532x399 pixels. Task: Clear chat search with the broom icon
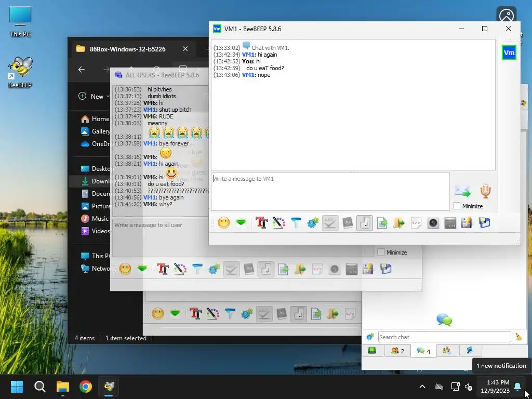point(518,337)
